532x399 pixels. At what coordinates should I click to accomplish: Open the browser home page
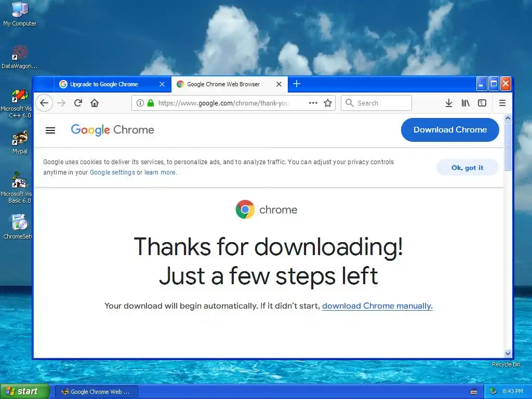(95, 103)
